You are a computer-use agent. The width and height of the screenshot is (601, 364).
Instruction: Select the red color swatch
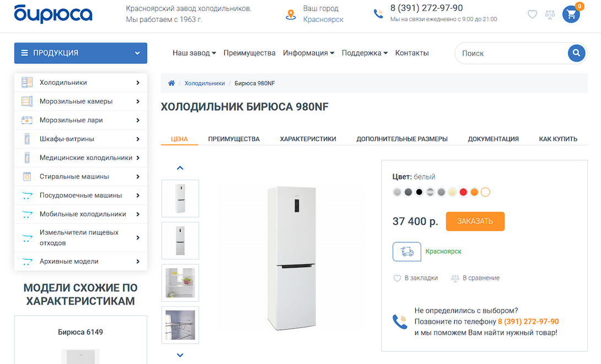tap(463, 192)
